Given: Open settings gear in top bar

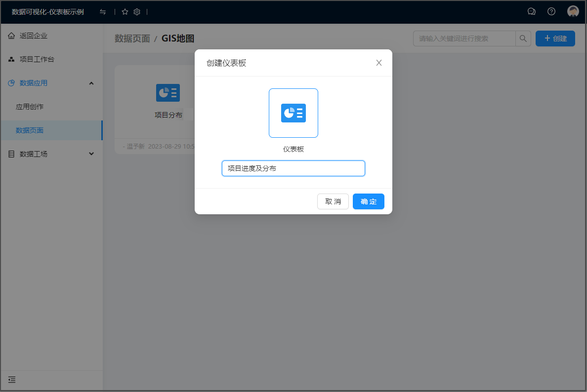Looking at the screenshot, I should coord(137,12).
